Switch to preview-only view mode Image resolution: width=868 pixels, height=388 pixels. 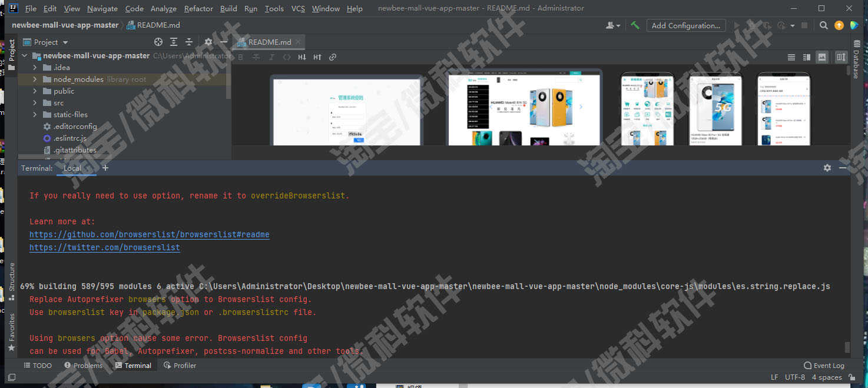(822, 57)
